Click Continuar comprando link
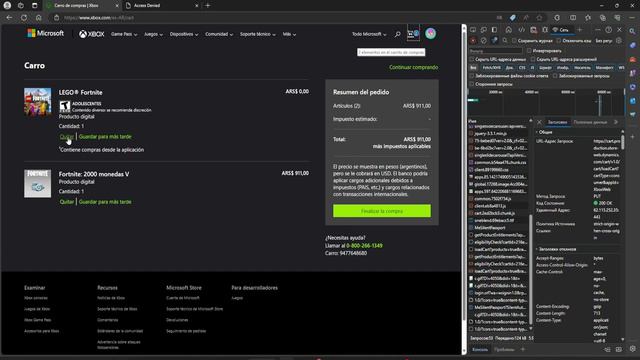The height and width of the screenshot is (360, 640). click(x=413, y=67)
